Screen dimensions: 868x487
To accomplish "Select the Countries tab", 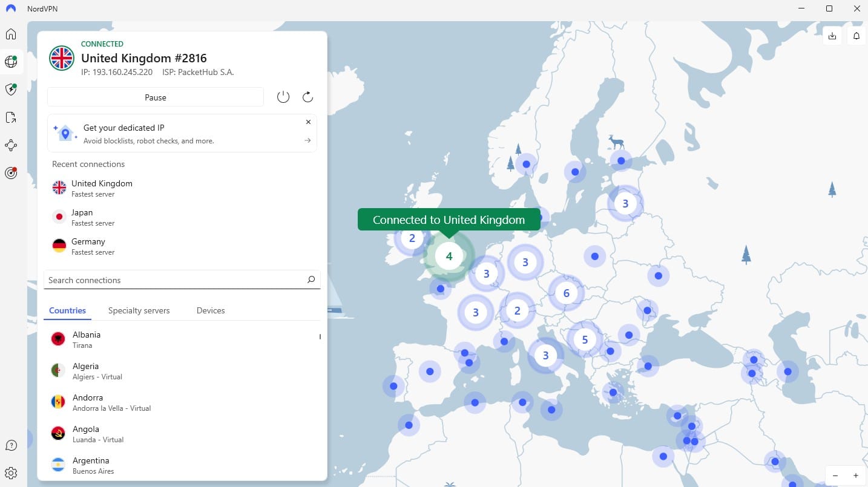I will point(67,310).
